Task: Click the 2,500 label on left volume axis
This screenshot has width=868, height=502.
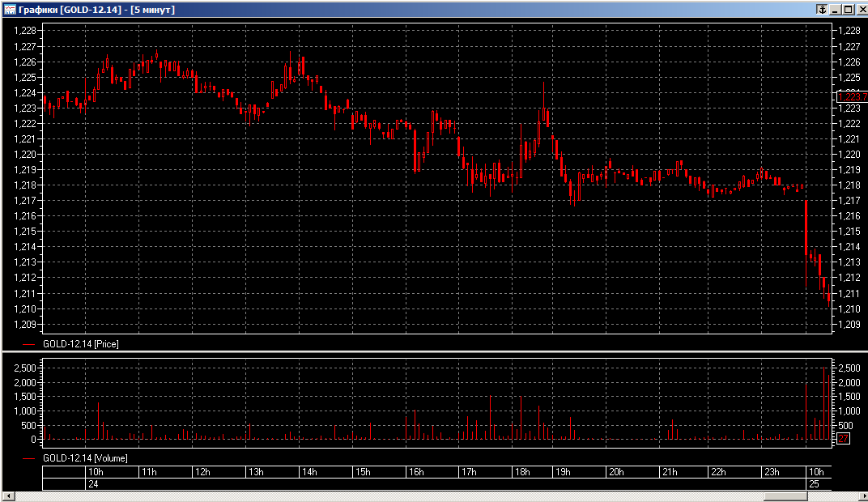Action: tap(25, 368)
